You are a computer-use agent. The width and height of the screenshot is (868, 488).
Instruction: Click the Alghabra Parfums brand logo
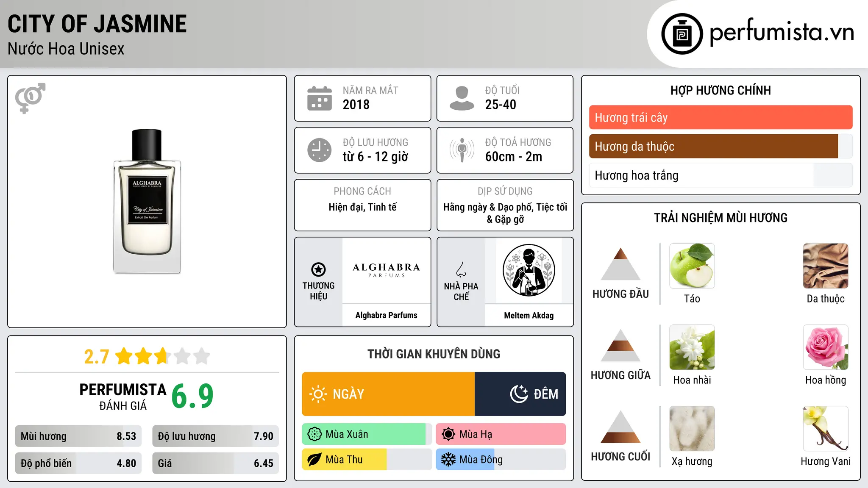(387, 270)
